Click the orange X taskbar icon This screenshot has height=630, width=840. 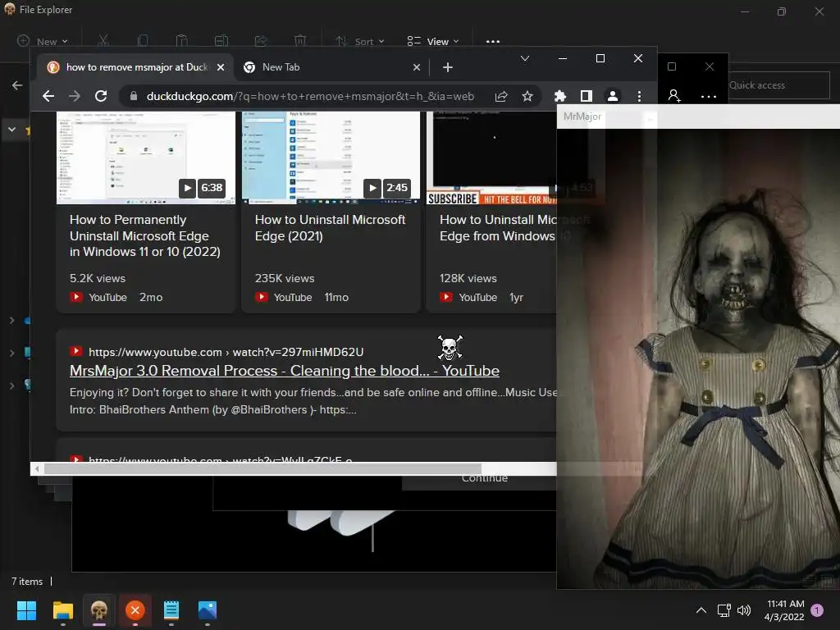coord(135,610)
